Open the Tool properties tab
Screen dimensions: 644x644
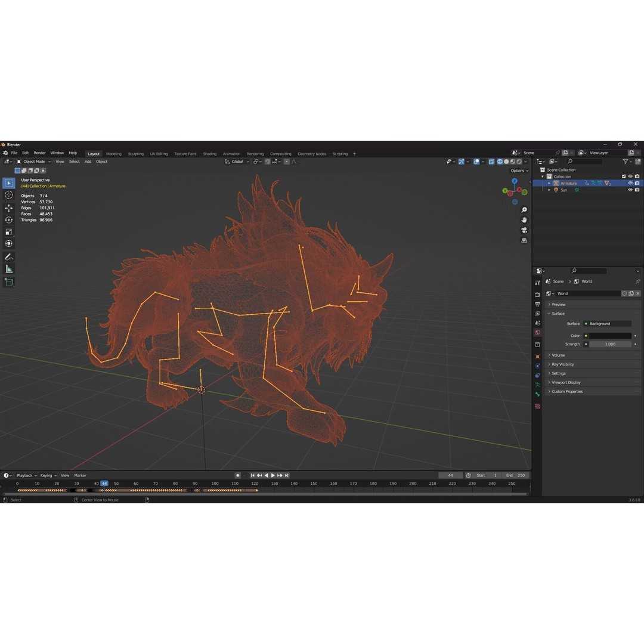click(537, 283)
